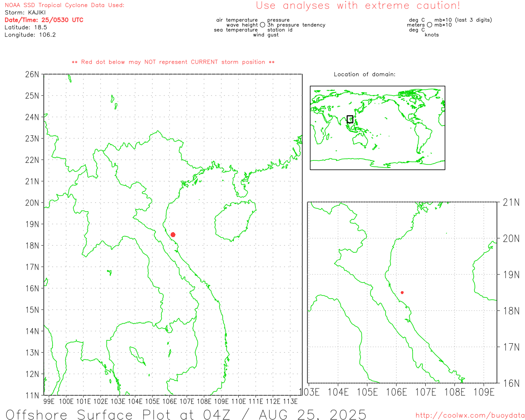
Task: Click 'station id' legend label
Action: [280, 30]
